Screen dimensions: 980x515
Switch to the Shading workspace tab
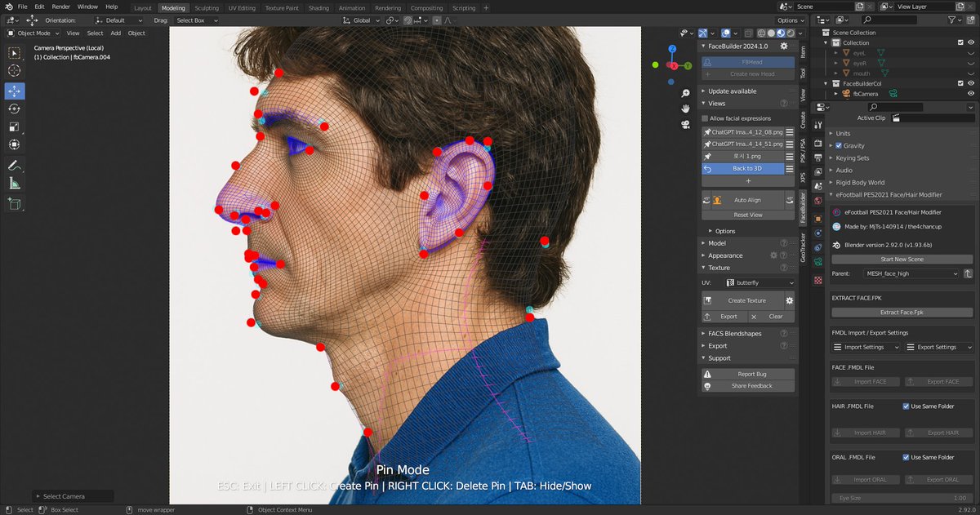pyautogui.click(x=318, y=7)
